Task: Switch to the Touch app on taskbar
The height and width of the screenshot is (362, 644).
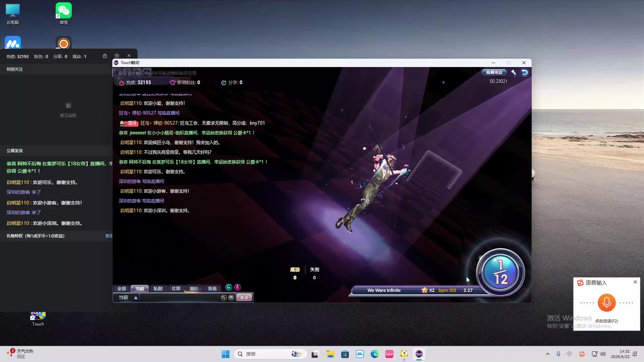Action: coord(419,354)
